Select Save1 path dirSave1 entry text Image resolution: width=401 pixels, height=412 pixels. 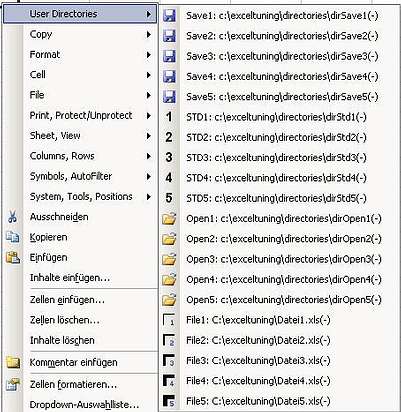[x=282, y=16]
